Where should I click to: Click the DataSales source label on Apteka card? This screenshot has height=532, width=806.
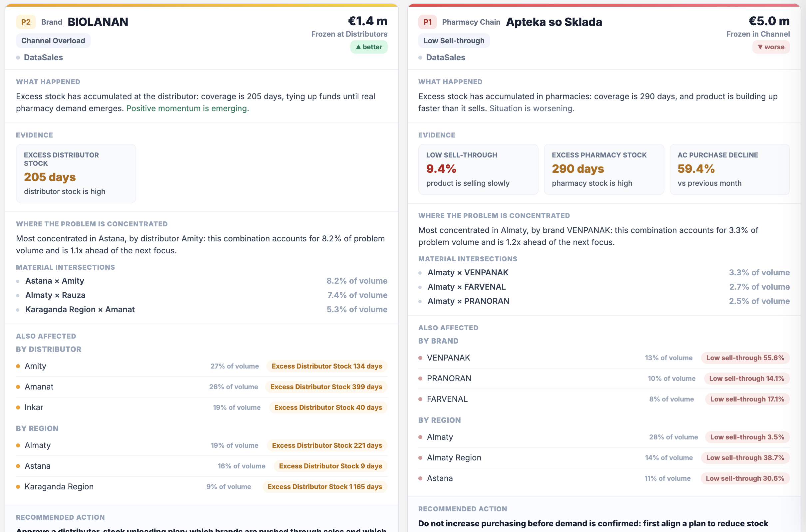click(x=446, y=58)
